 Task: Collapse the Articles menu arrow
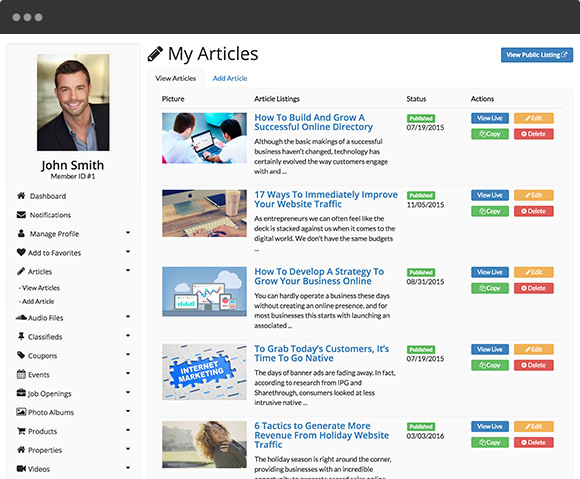[x=128, y=270]
